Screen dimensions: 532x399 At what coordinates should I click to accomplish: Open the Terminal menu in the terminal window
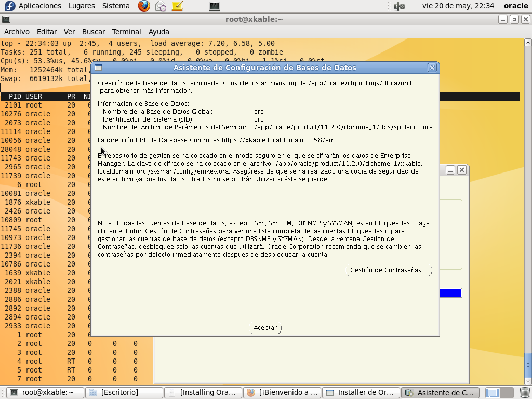(x=126, y=32)
